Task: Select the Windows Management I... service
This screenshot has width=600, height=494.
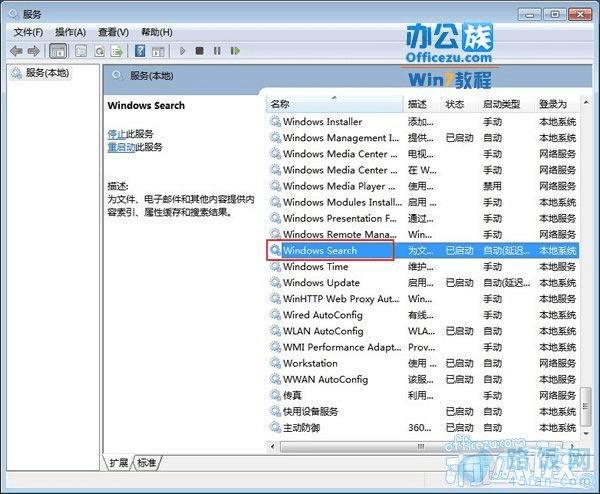Action: point(423,138)
